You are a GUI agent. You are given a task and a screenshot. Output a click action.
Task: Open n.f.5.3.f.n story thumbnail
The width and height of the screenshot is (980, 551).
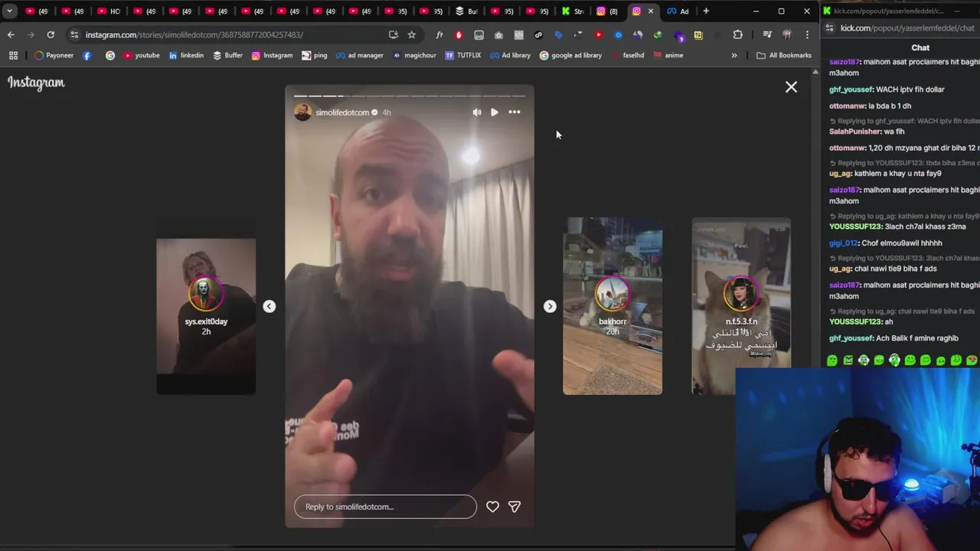741,306
